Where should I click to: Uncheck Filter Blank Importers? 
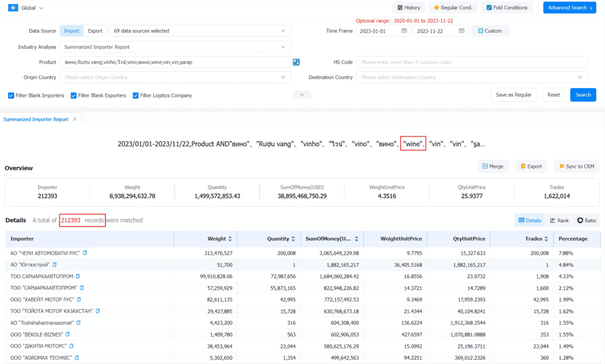(x=11, y=95)
